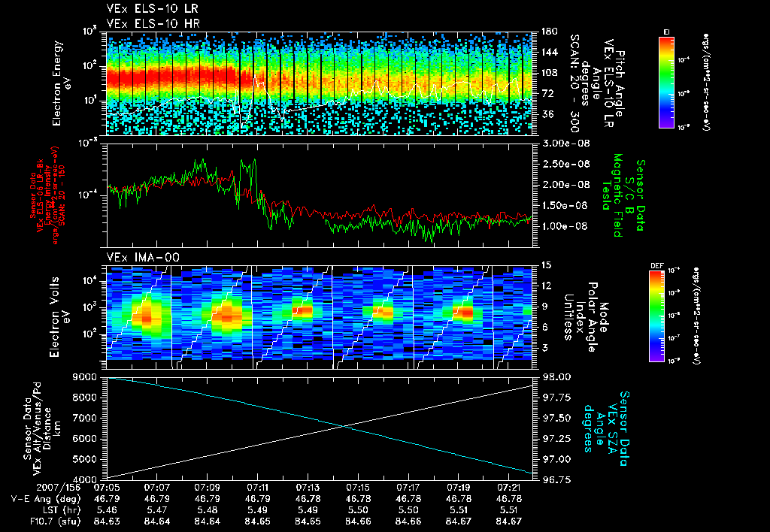Select the 'VEx IMA-00' panel title

point(143,257)
